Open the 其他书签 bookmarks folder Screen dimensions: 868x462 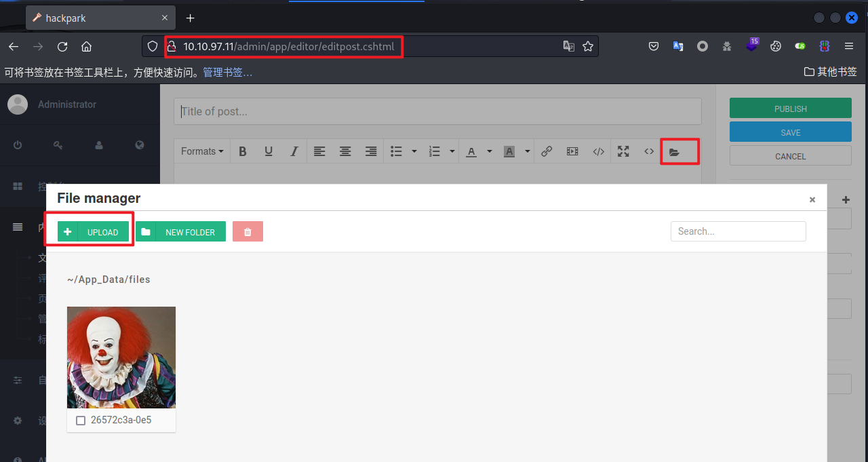(x=831, y=71)
